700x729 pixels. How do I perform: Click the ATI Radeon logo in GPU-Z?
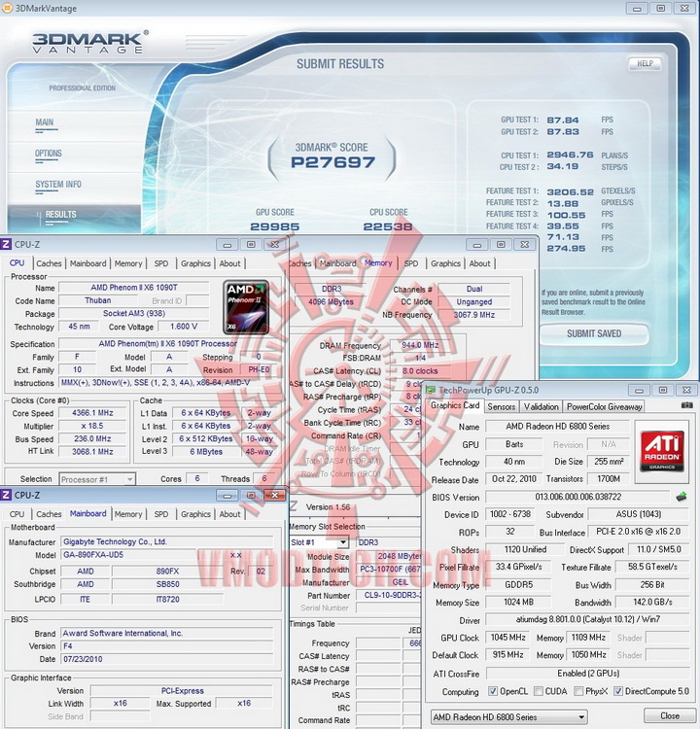[x=662, y=451]
